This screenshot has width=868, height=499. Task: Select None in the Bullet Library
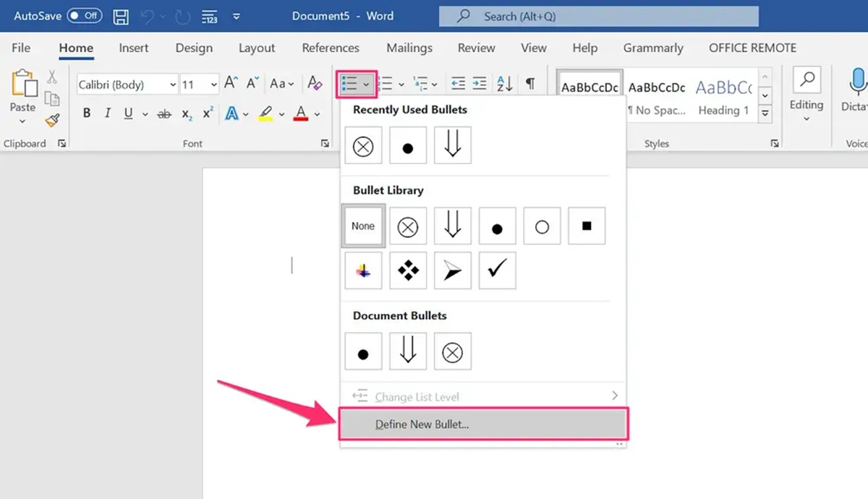click(x=363, y=226)
